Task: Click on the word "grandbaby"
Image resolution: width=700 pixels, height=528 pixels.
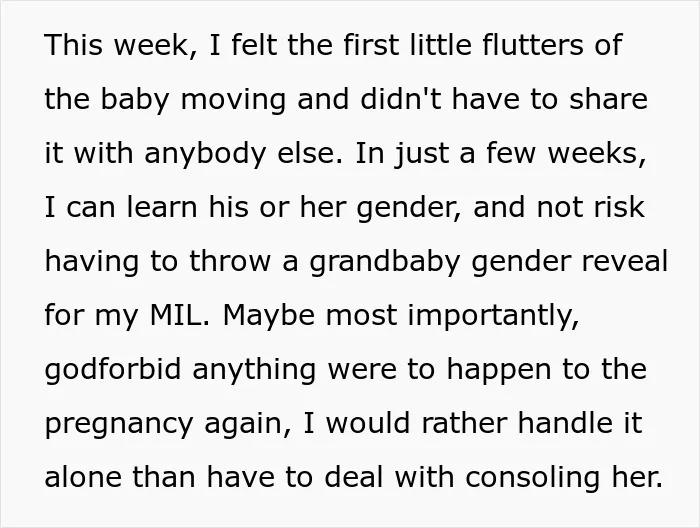Action: click(385, 262)
